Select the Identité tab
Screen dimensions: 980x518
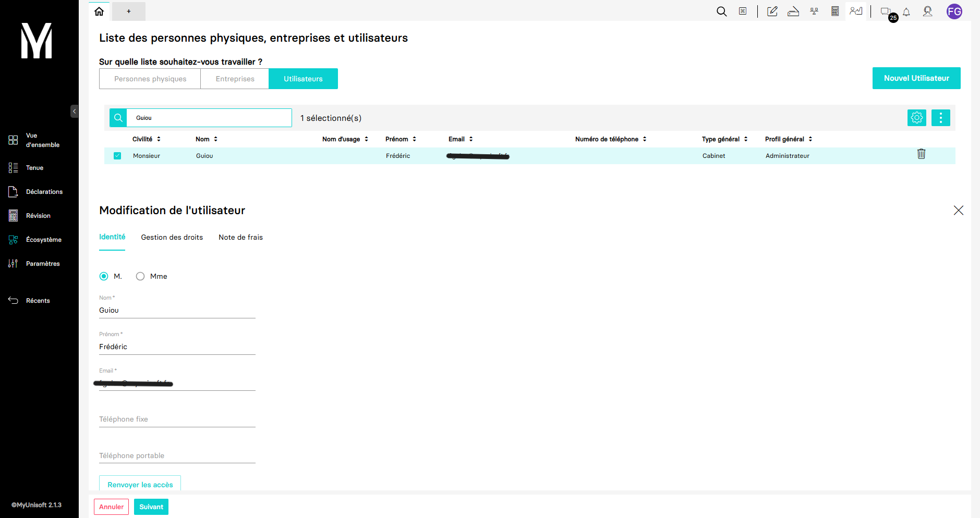coord(112,237)
